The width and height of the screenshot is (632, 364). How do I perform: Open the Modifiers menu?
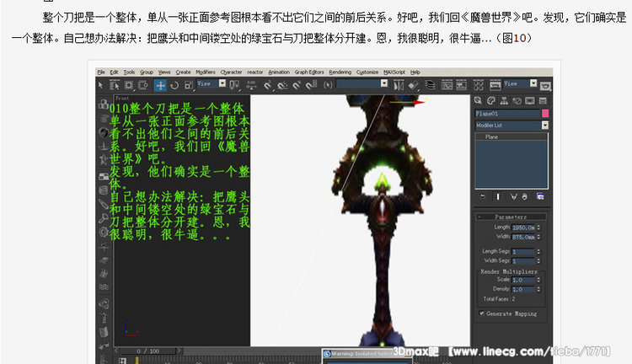click(x=206, y=72)
